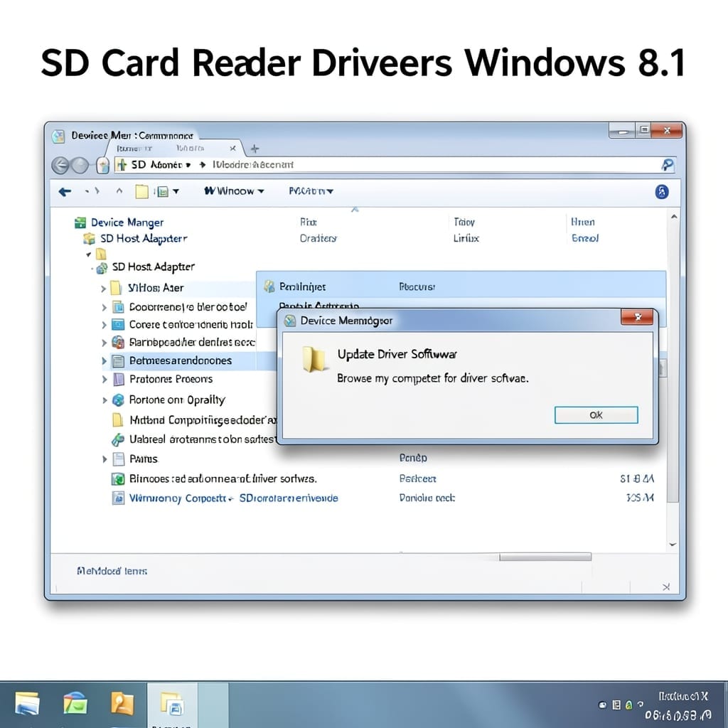Click the Rtx column header

click(309, 222)
